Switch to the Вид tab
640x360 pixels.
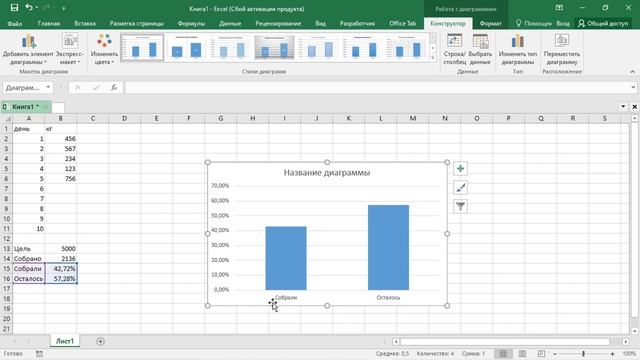[320, 23]
